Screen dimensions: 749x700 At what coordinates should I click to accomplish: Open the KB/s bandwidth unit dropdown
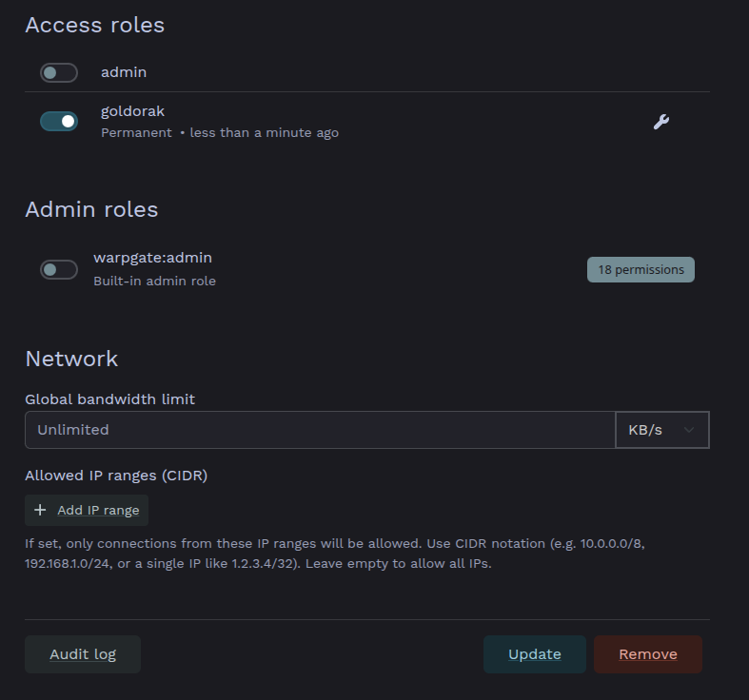pyautogui.click(x=662, y=430)
